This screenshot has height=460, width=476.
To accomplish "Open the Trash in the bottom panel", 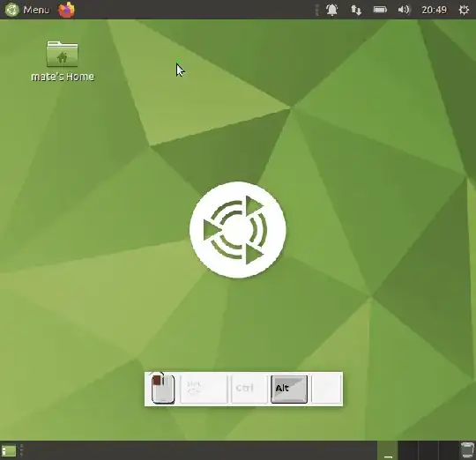I will pos(467,450).
